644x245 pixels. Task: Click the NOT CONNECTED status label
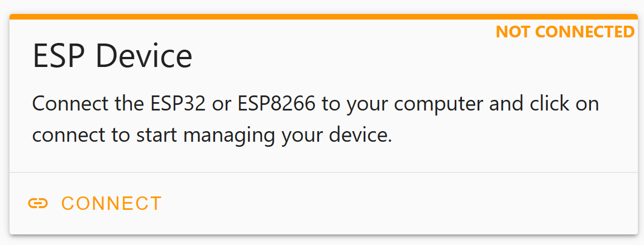(x=565, y=32)
